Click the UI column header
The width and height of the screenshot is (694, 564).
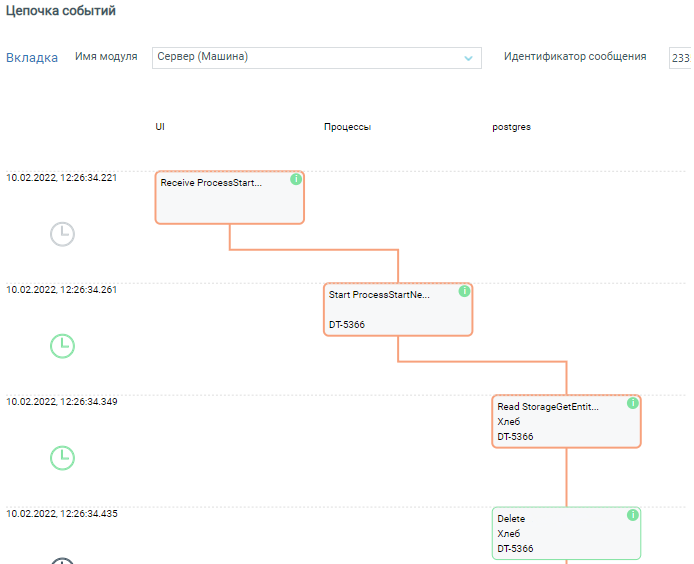160,128
